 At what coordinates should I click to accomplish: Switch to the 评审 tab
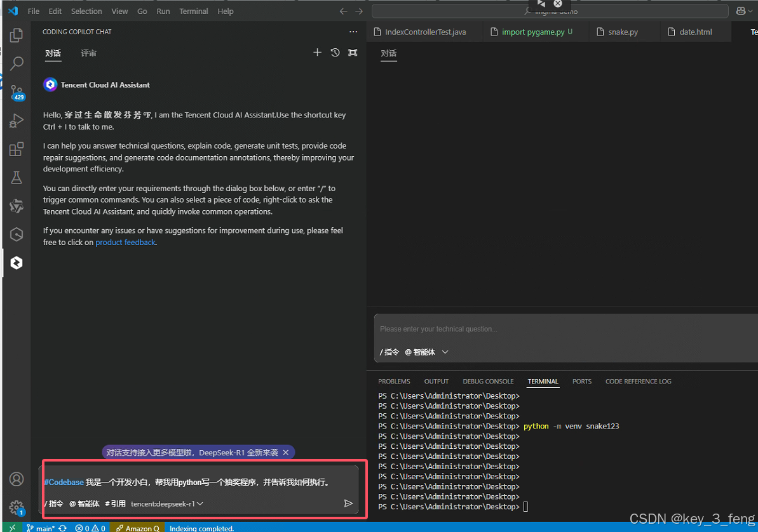point(88,53)
